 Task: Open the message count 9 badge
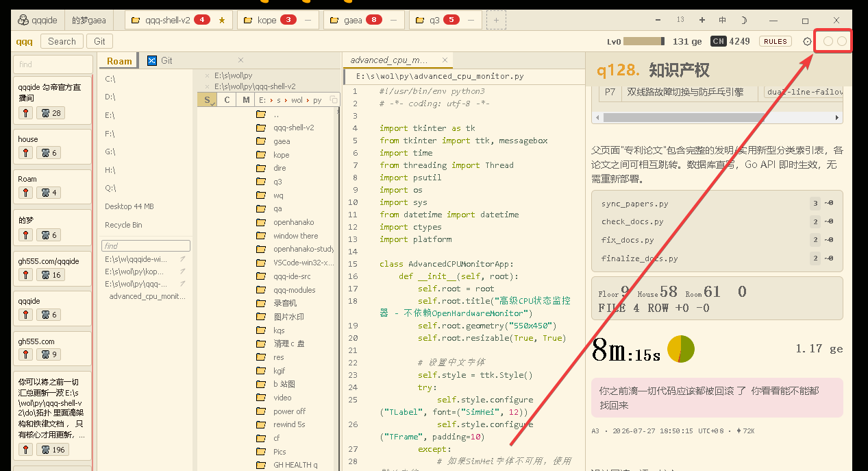click(x=48, y=354)
